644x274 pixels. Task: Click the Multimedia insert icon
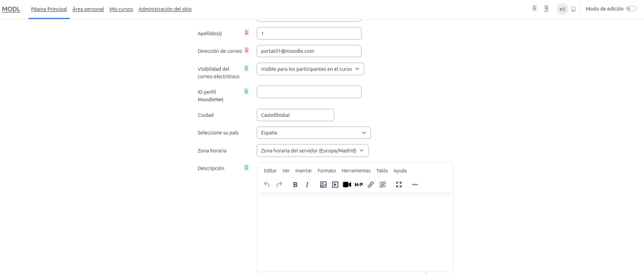(335, 185)
